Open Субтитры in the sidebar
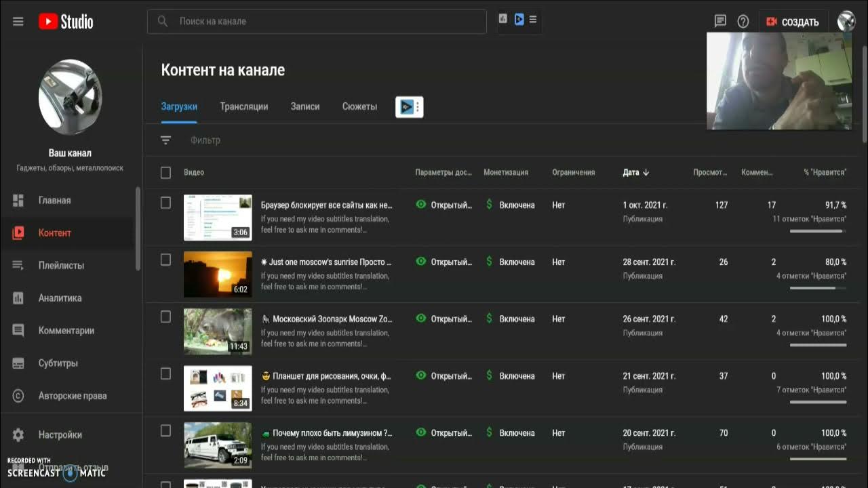Image resolution: width=868 pixels, height=488 pixels. pos(71,363)
